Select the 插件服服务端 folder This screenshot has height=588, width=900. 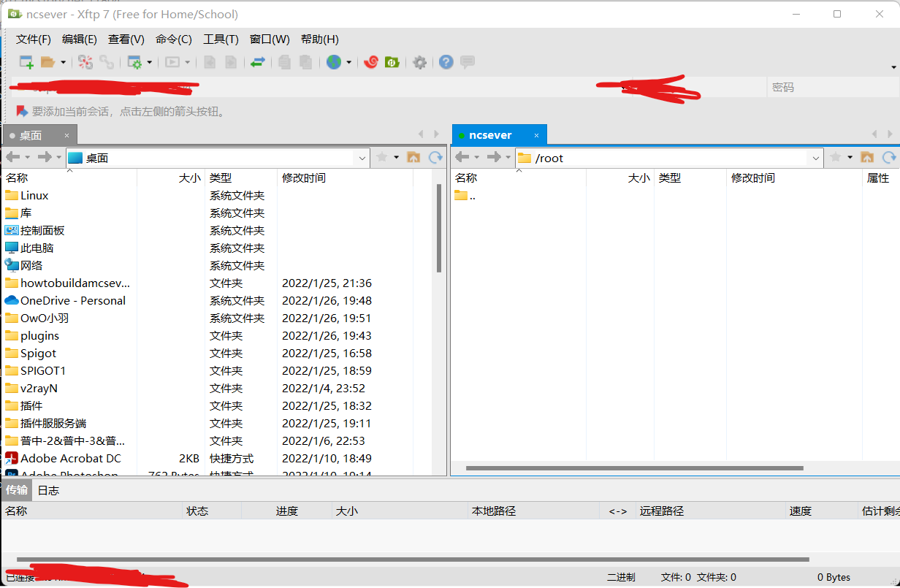tap(53, 423)
